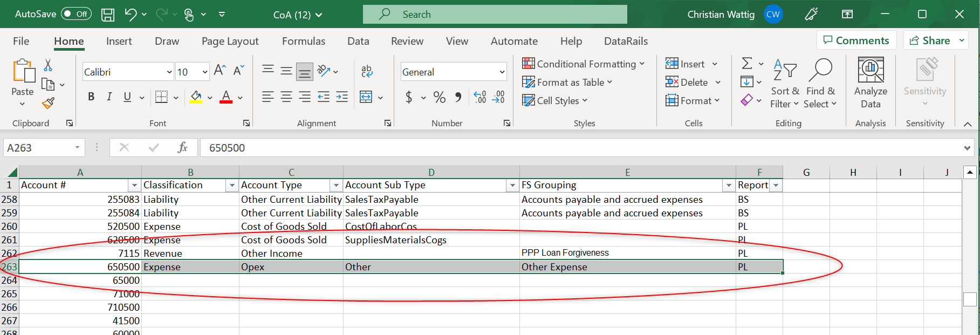This screenshot has width=980, height=335.
Task: Toggle Bold formatting
Action: [91, 97]
